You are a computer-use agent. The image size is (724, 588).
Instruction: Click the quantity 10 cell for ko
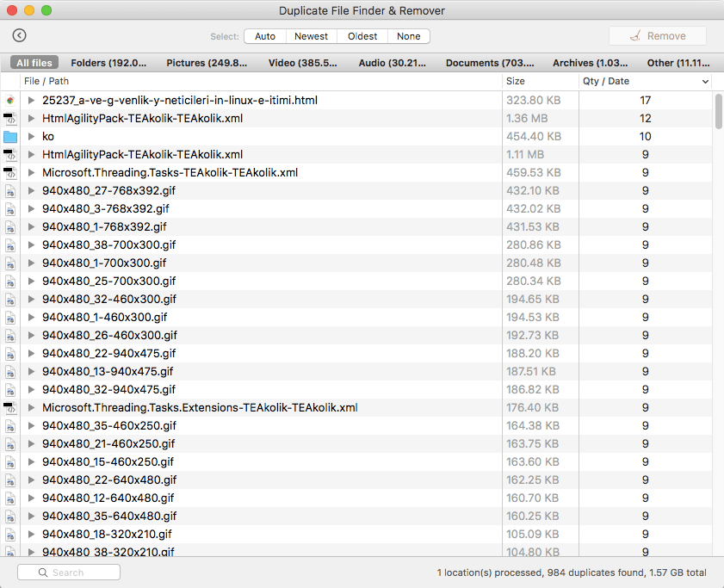coord(645,136)
